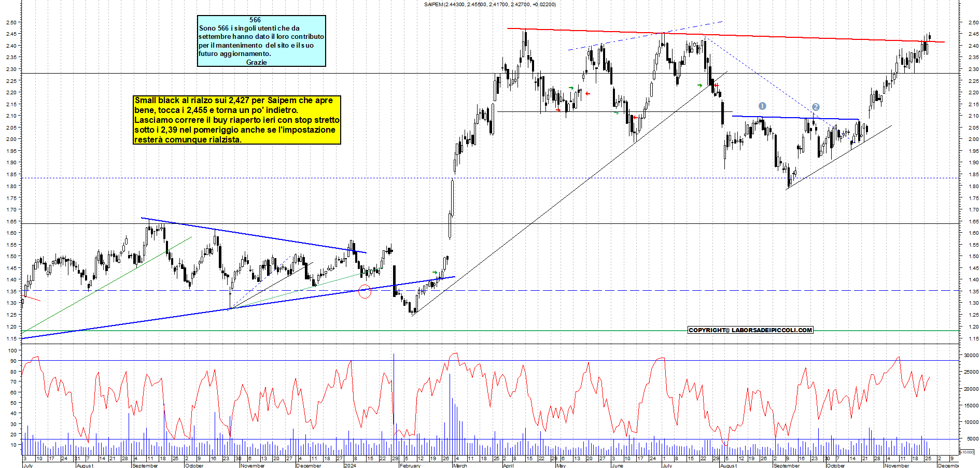Click the 2.50 price on right price scale
Image resolution: width=980 pixels, height=468 pixels.
pyautogui.click(x=973, y=22)
